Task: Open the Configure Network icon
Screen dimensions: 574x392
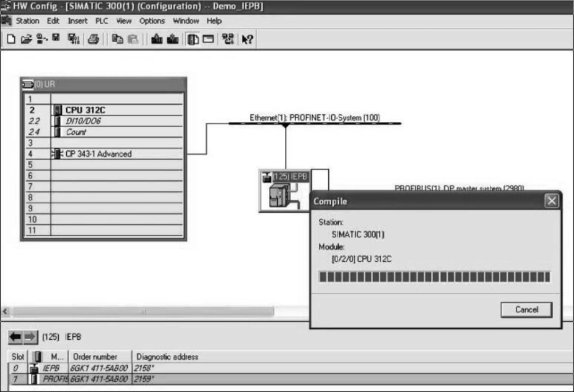Action: click(x=229, y=39)
